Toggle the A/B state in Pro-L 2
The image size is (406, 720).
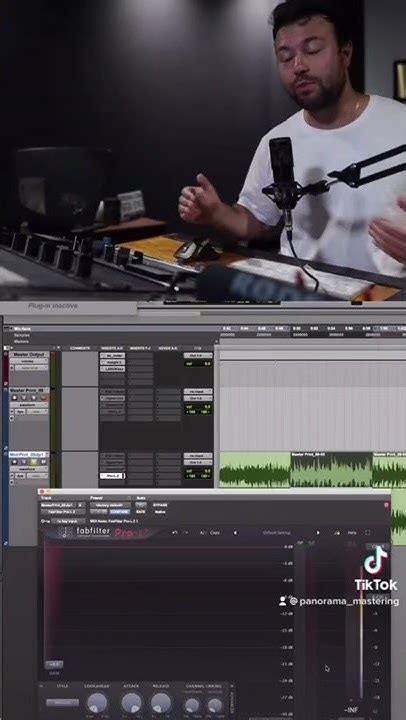[x=203, y=533]
